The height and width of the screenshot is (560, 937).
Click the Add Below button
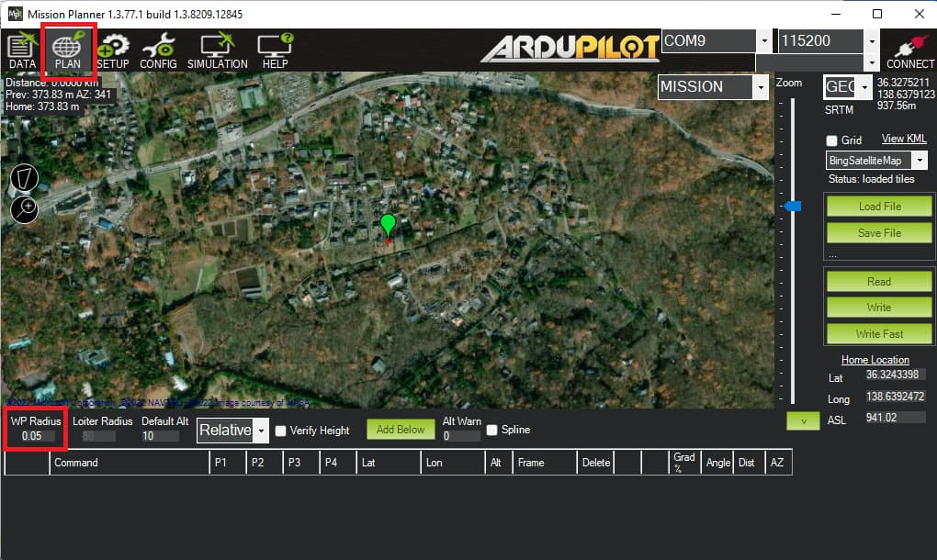point(401,430)
